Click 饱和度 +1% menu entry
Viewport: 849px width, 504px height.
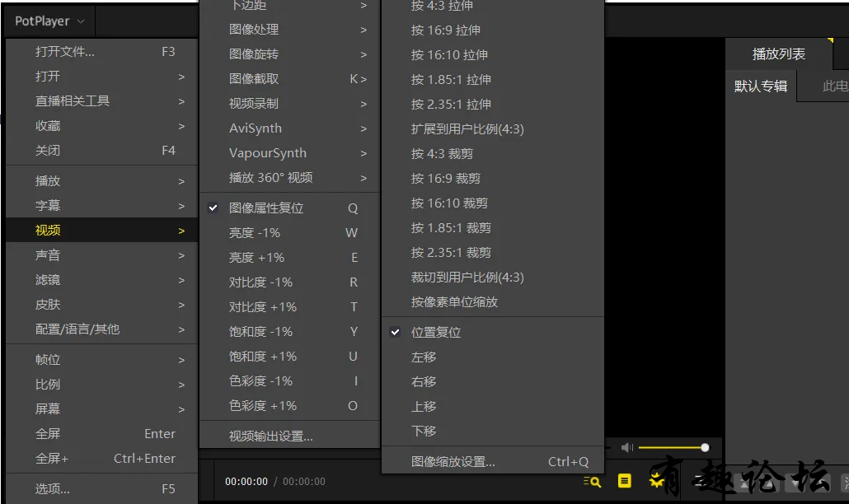pyautogui.click(x=289, y=357)
